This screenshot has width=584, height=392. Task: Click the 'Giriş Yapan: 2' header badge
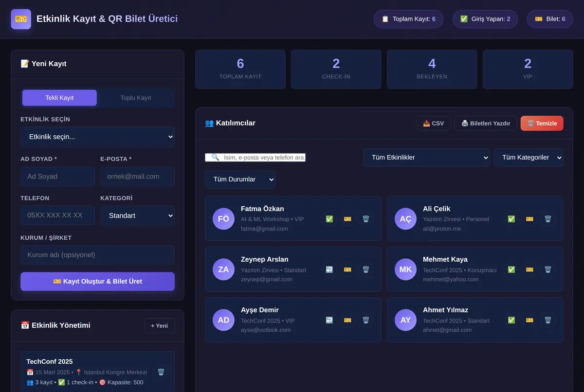pyautogui.click(x=485, y=19)
